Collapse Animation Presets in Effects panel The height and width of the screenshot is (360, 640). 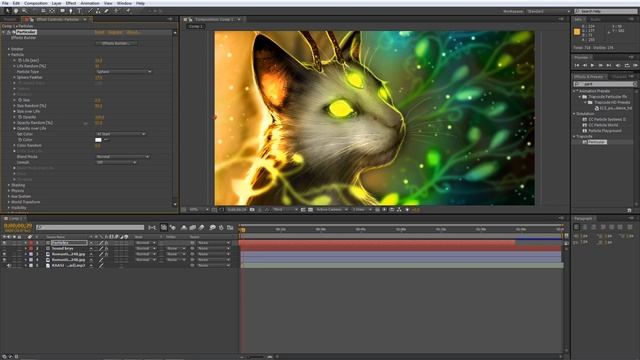575,91
